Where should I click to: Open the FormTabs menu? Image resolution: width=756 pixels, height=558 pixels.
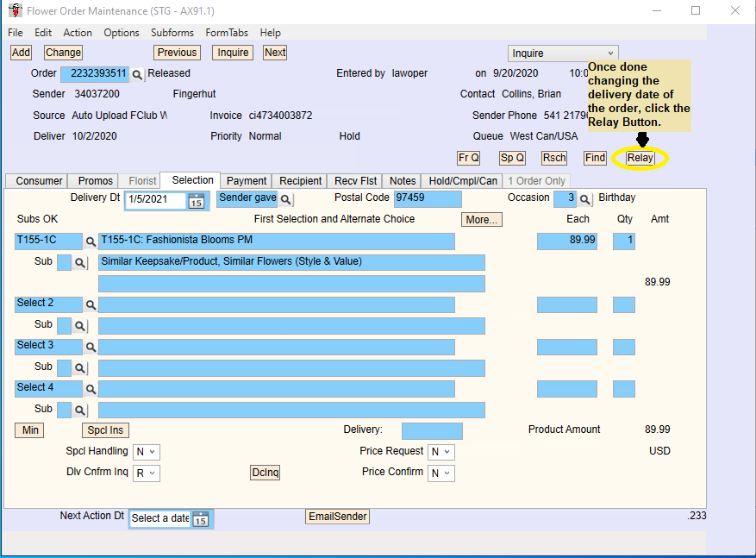227,33
